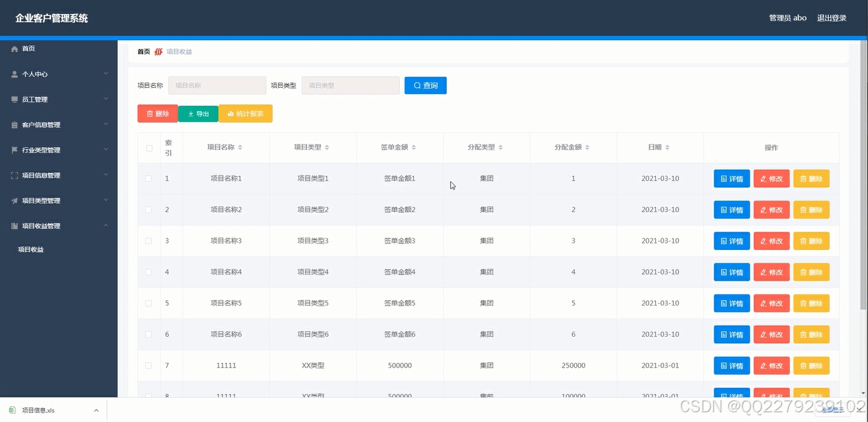Expand the 项目类型管理 menu chevron
This screenshot has width=868, height=422.
(106, 200)
